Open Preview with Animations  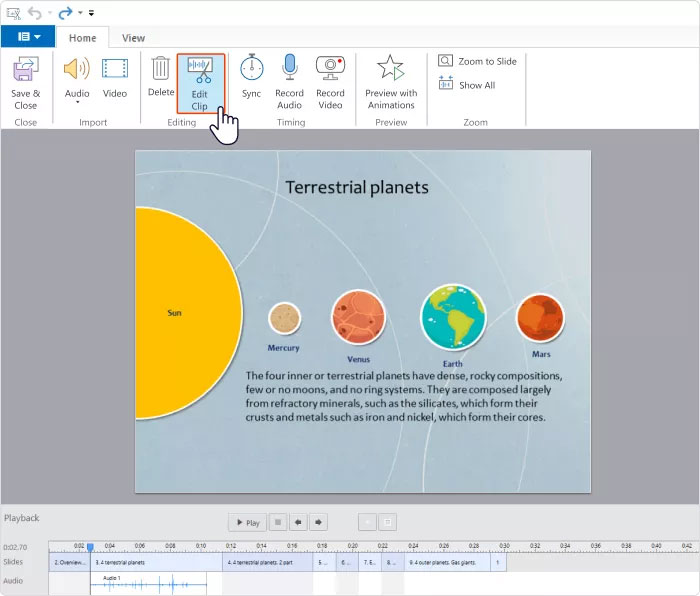pos(390,82)
